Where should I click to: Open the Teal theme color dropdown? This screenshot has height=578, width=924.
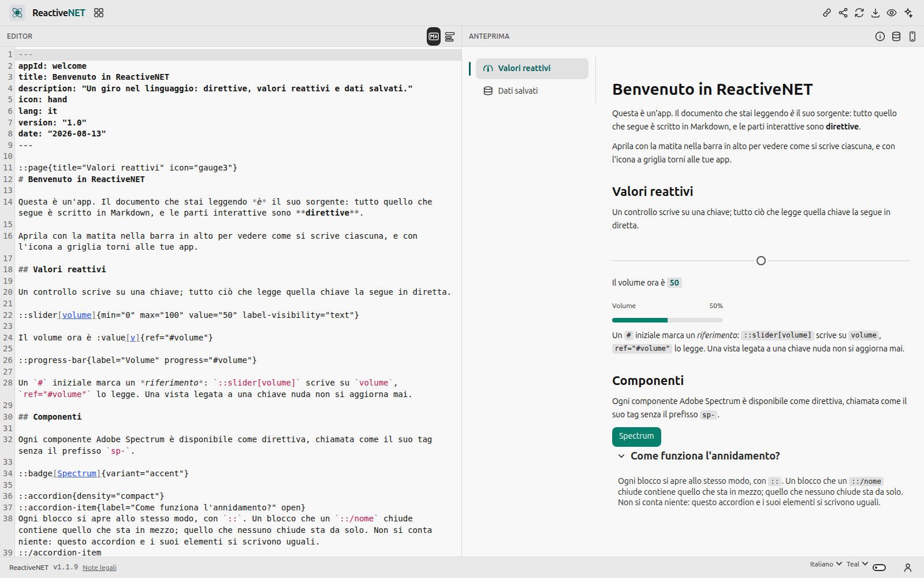pos(858,564)
